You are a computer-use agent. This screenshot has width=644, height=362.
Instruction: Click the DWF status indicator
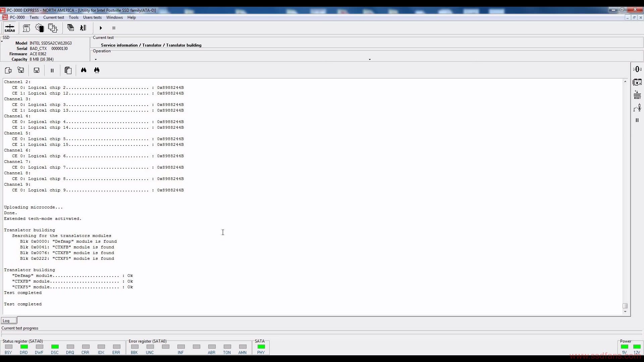click(40, 347)
